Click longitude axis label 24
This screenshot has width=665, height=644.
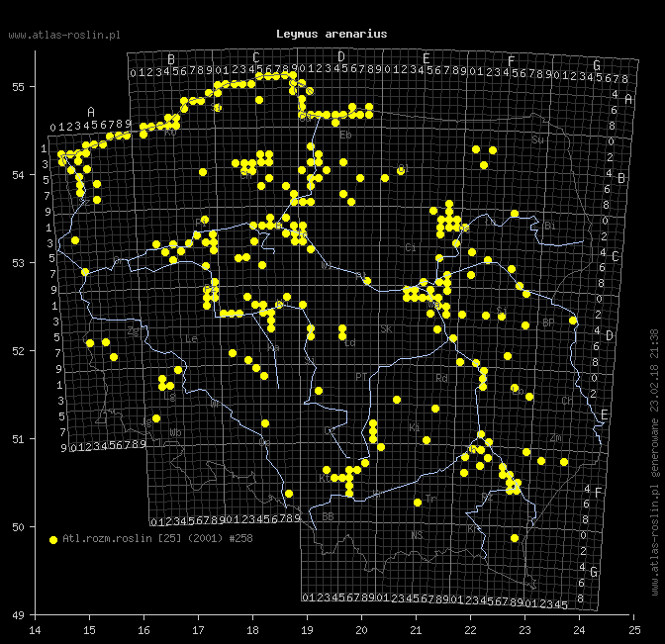[x=579, y=630]
